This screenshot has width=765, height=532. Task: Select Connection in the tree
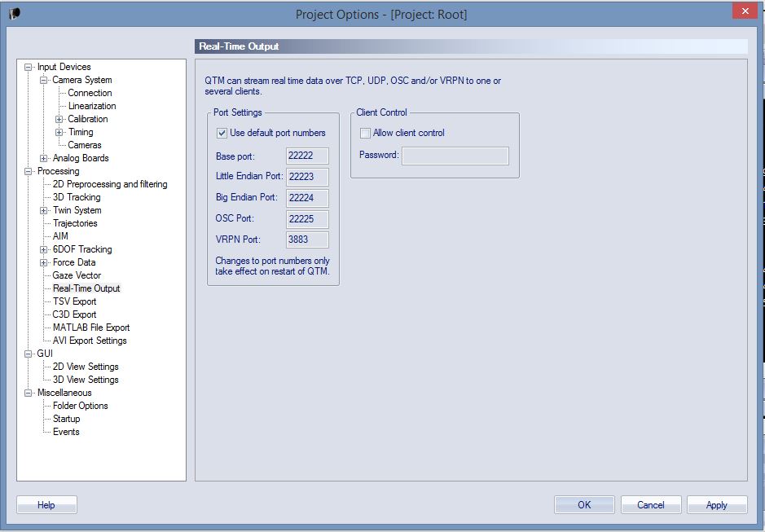90,93
